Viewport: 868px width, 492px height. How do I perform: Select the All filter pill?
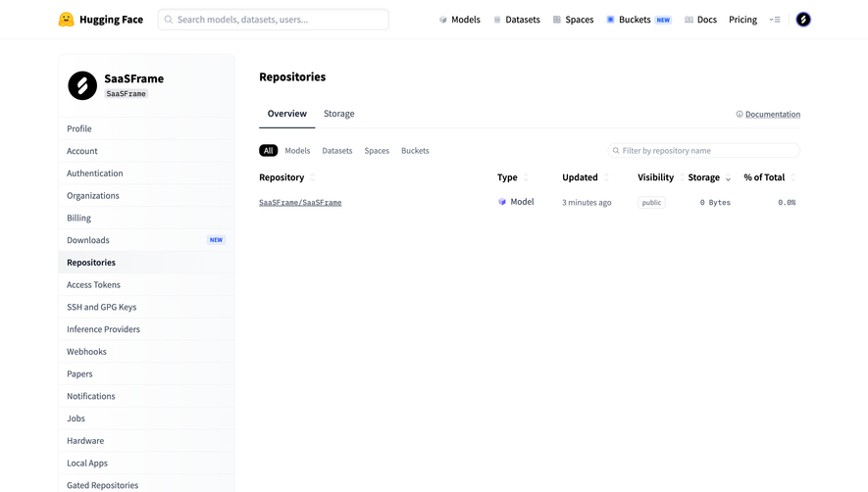click(269, 151)
